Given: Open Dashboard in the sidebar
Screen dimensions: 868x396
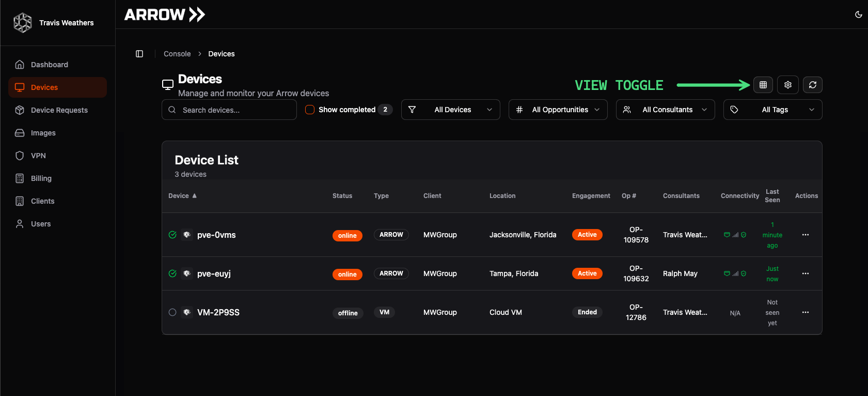Looking at the screenshot, I should [57, 65].
